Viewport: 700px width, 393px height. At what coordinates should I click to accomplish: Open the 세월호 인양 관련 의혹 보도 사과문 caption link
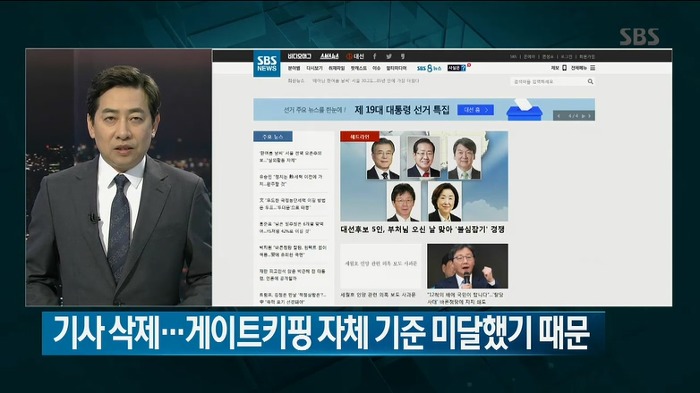click(x=378, y=295)
